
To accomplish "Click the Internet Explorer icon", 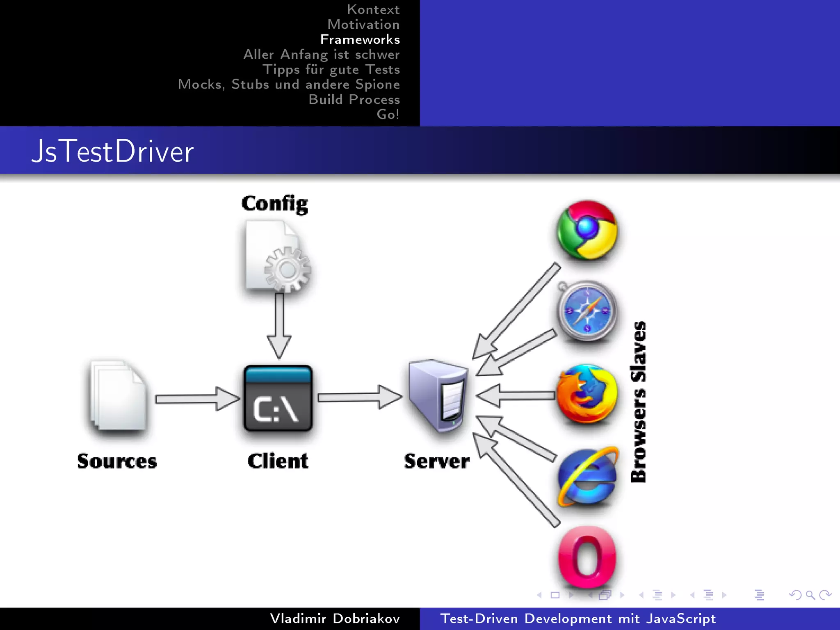I will coord(588,477).
